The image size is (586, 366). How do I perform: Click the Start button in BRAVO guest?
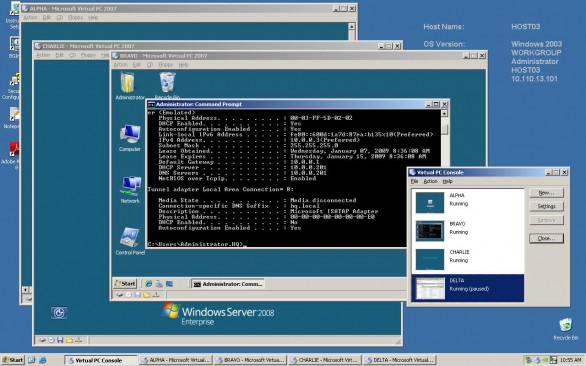(x=125, y=284)
